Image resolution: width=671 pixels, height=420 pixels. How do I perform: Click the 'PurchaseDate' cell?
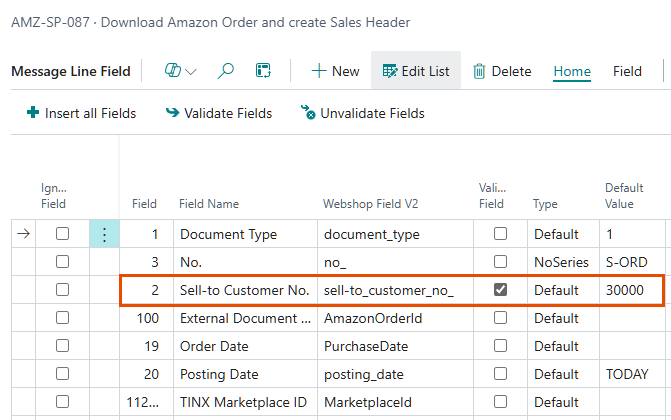click(x=395, y=346)
